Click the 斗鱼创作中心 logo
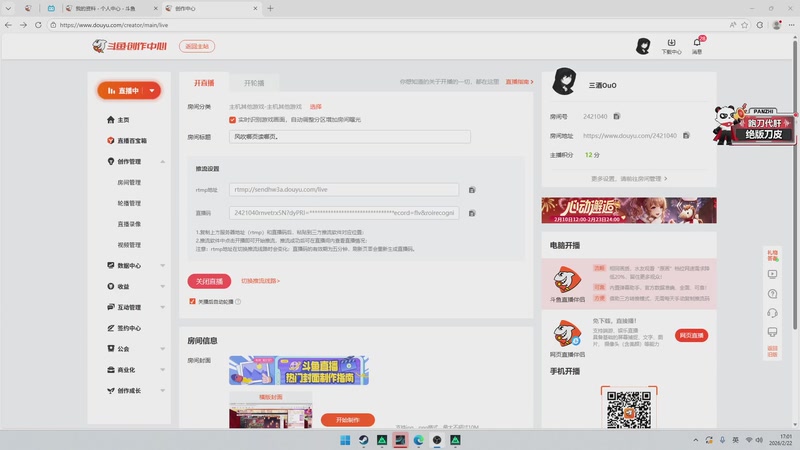The height and width of the screenshot is (450, 800). pyautogui.click(x=130, y=46)
